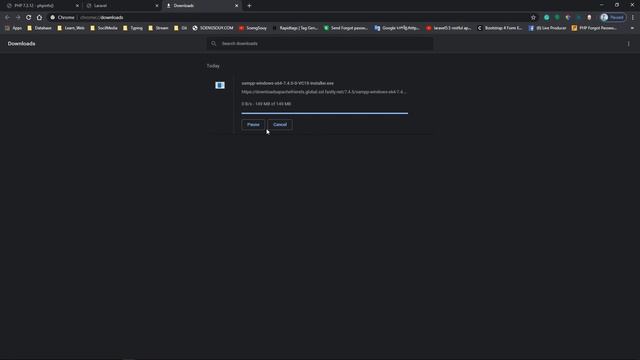The height and width of the screenshot is (360, 640).
Task: Open the Stream bookmark folder
Action: [158, 28]
